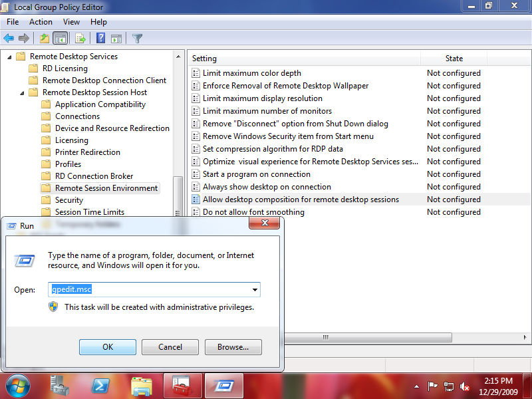Collapse Remote Desktop Services tree node

point(9,57)
